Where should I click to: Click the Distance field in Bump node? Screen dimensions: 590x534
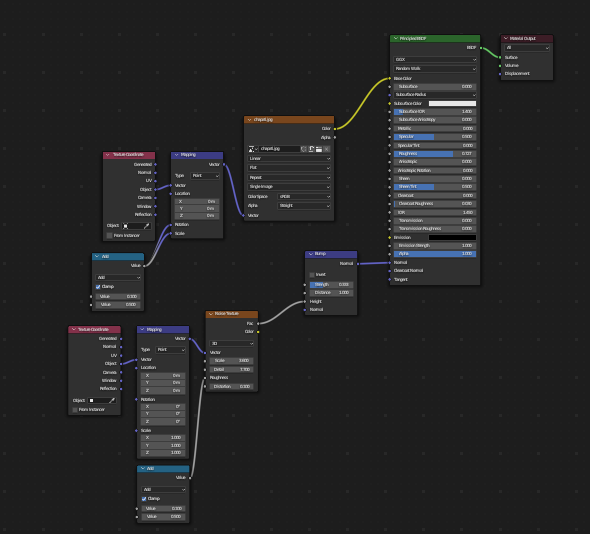coord(331,293)
